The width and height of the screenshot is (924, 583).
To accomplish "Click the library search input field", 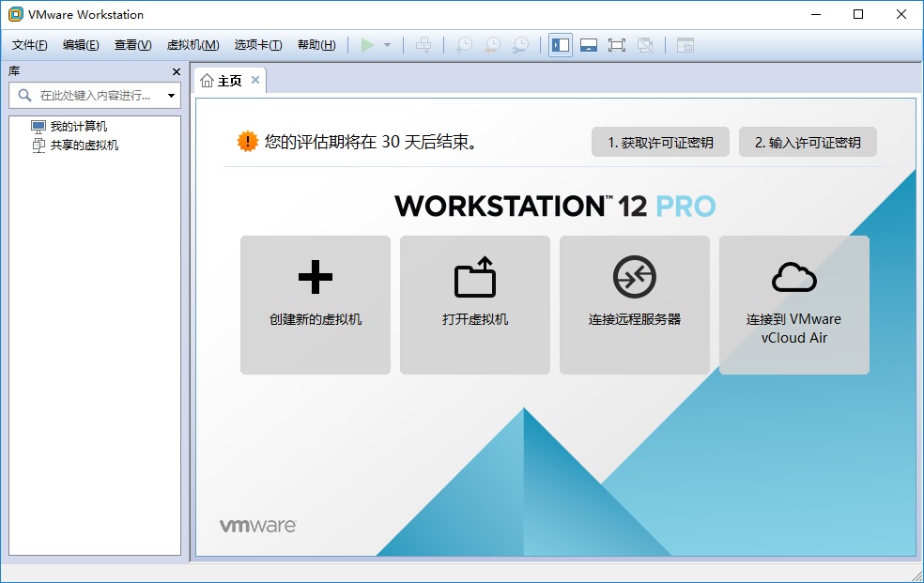I will coord(95,96).
